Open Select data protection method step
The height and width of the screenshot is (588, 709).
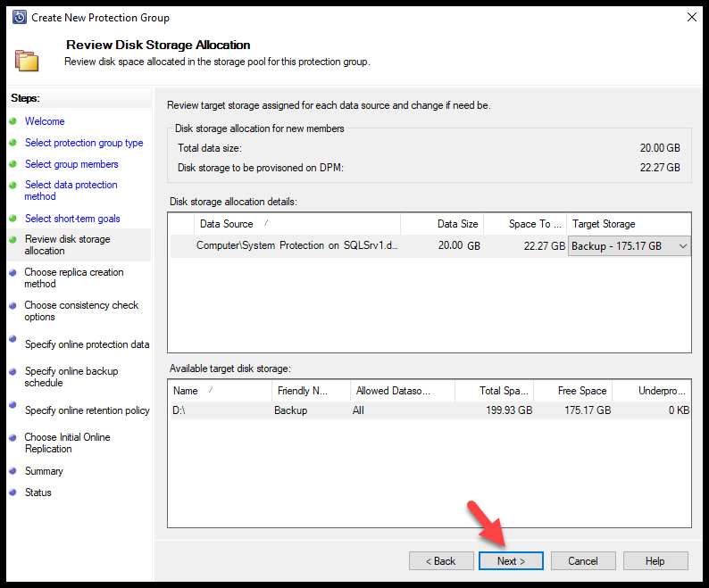pos(71,190)
